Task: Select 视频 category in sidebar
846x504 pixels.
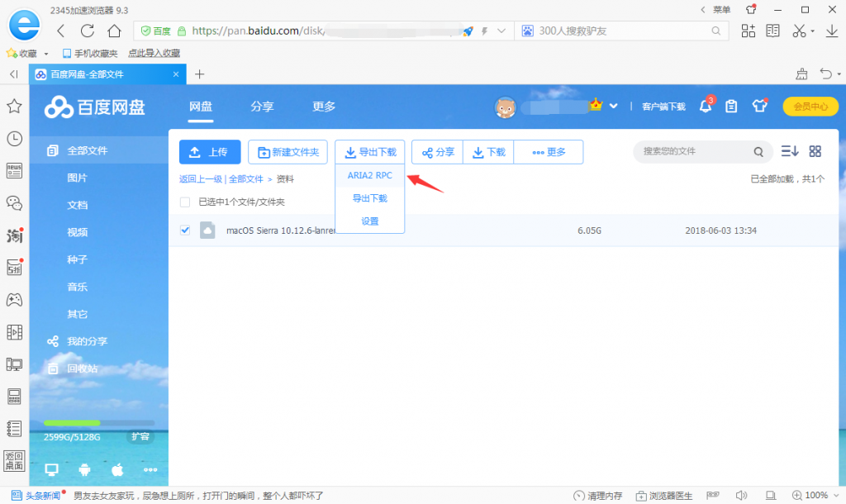Action: pos(77,232)
